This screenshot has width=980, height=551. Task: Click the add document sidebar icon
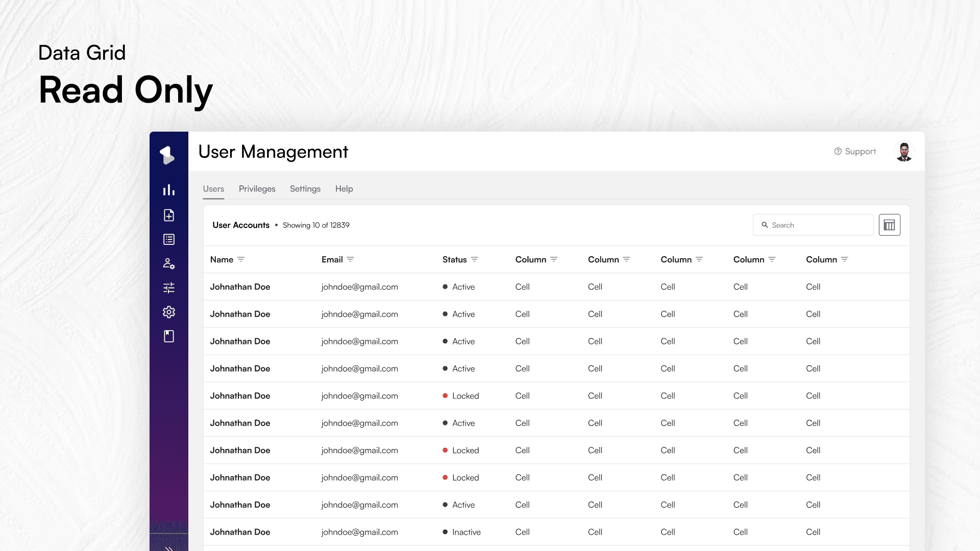(169, 215)
